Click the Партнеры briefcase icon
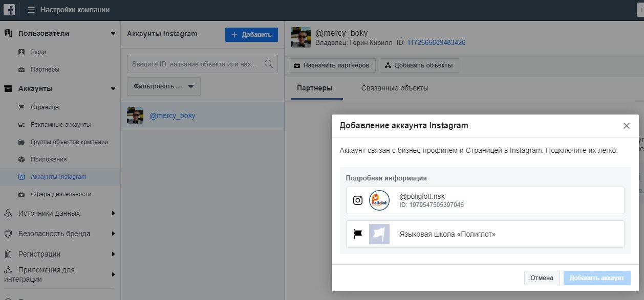Viewport: 644px width, 300px height. click(x=21, y=69)
